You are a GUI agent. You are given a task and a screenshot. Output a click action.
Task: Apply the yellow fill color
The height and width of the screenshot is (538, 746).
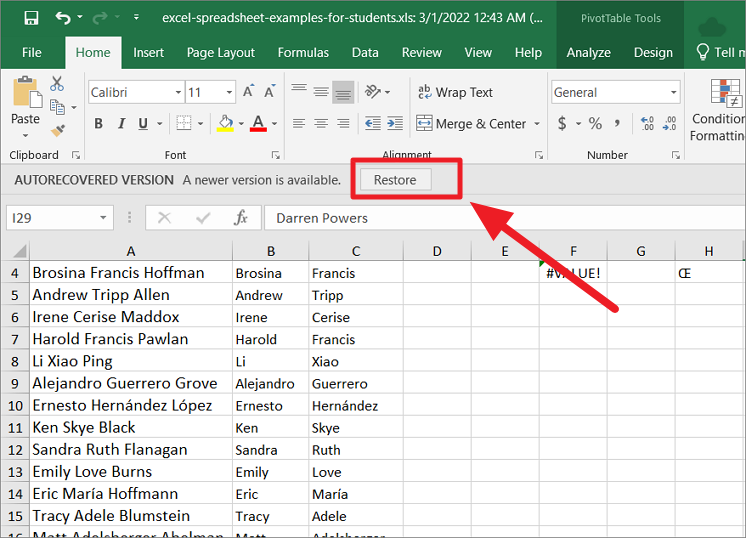(225, 124)
